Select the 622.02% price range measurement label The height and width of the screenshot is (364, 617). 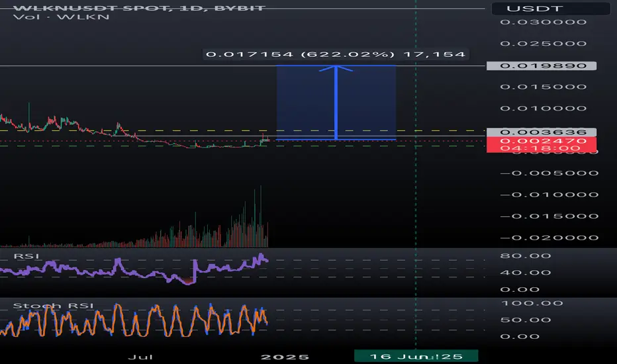point(336,54)
